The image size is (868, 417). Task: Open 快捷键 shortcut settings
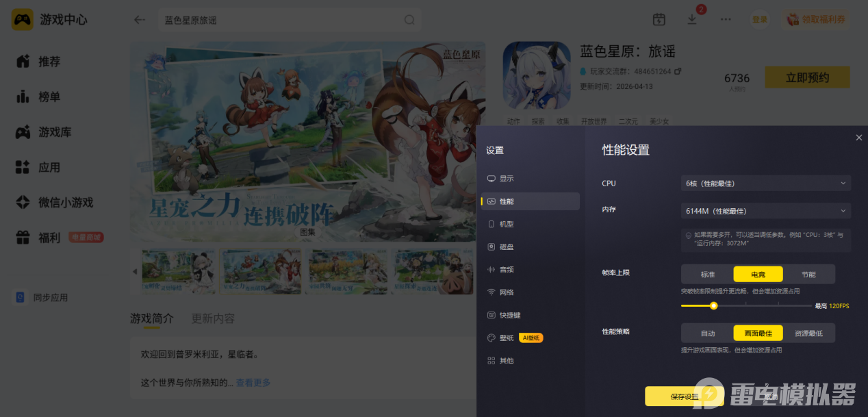pyautogui.click(x=530, y=315)
